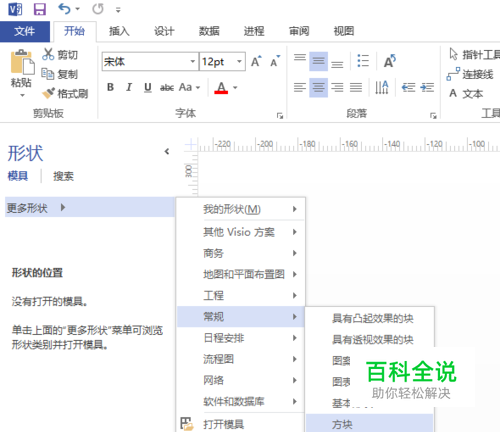This screenshot has width=500, height=432.
Task: Open the 12pt font size dropdown
Action: (239, 61)
